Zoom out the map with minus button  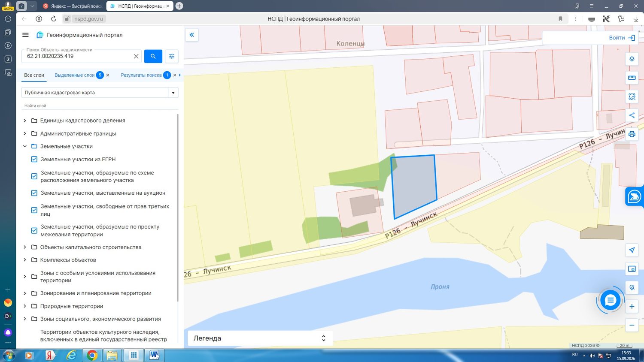click(632, 325)
